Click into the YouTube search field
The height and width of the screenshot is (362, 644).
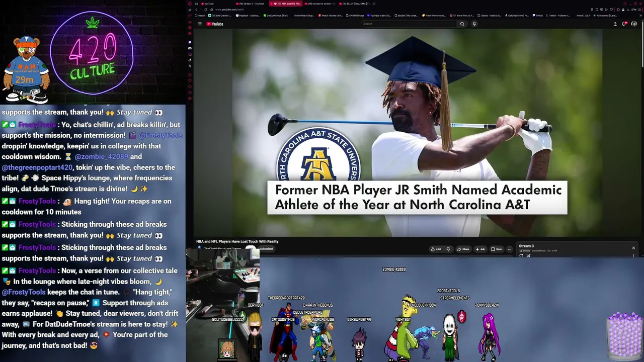409,24
